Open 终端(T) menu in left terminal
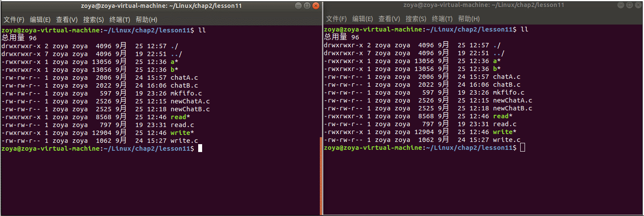The height and width of the screenshot is (216, 644). point(120,20)
